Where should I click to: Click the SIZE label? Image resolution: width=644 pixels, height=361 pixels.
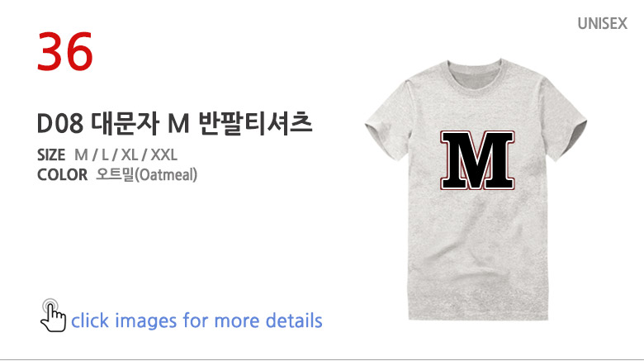pyautogui.click(x=51, y=154)
